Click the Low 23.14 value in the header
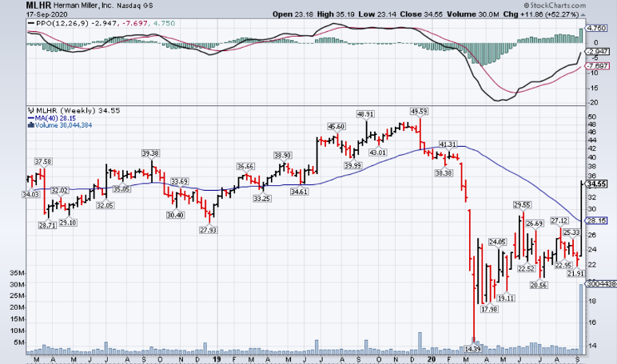Screen dimensions: 617x364 pos(377,14)
